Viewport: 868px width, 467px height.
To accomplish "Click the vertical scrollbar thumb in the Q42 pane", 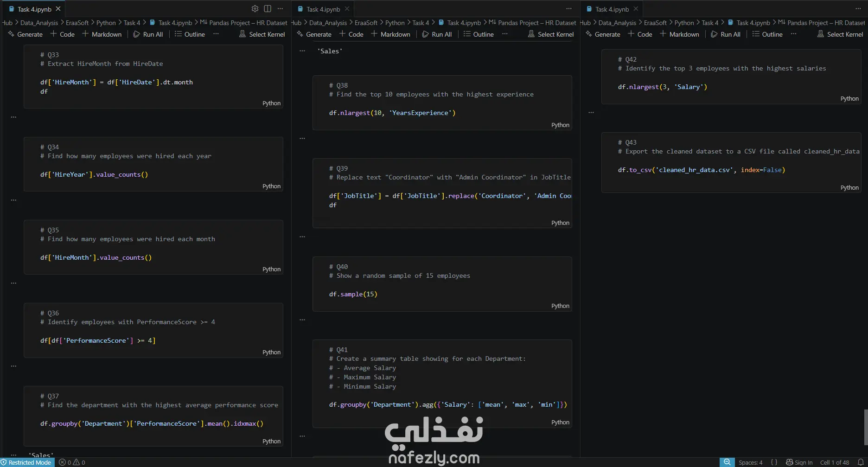I will tap(866, 427).
